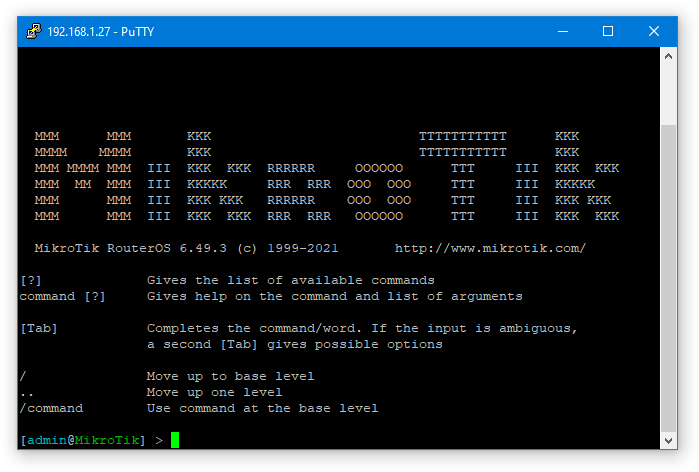699x472 pixels.
Task: Click the vertical scrollbar thumb
Action: point(668,279)
